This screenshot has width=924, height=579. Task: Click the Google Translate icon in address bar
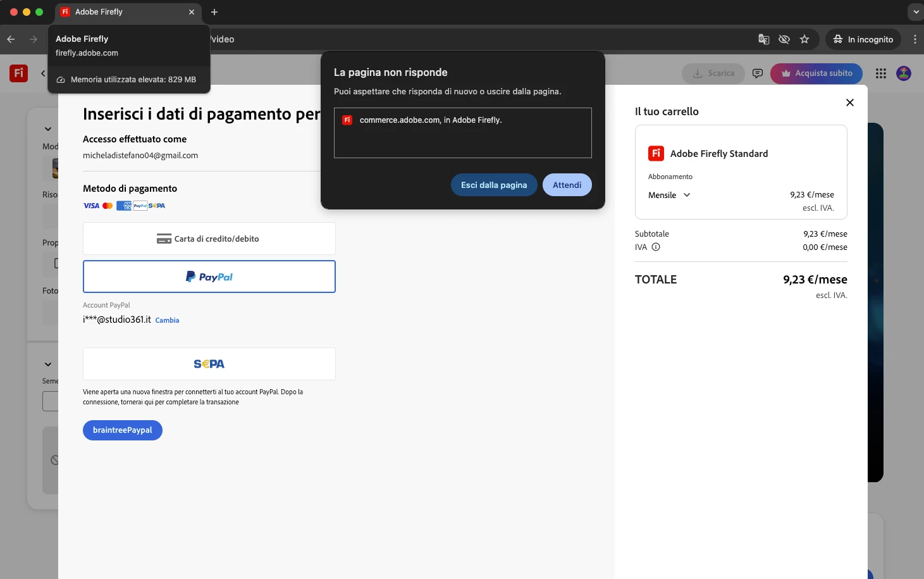coord(764,39)
